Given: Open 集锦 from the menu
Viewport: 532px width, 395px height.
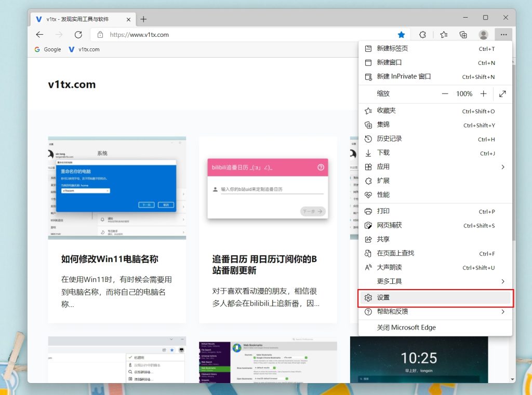Looking at the screenshot, I should [x=435, y=125].
